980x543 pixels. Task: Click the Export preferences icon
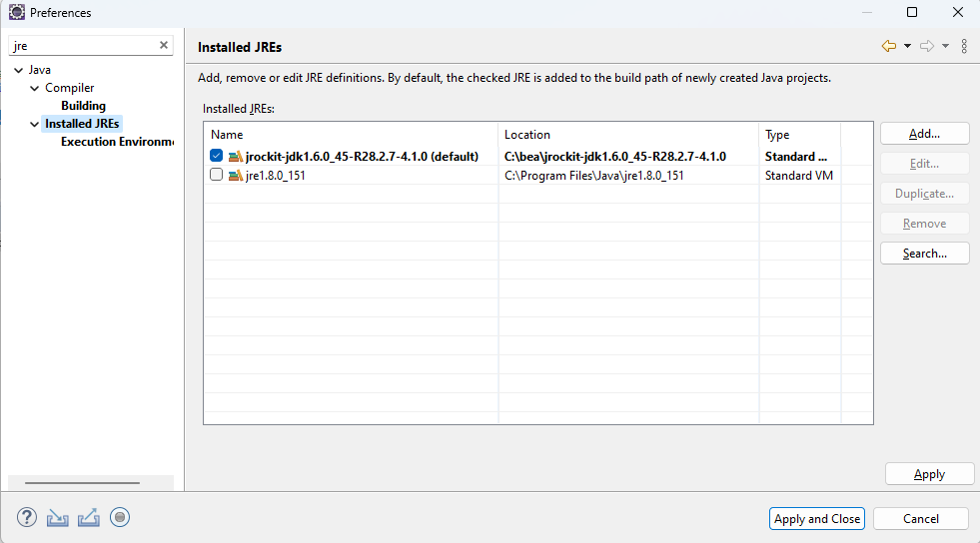pos(89,517)
